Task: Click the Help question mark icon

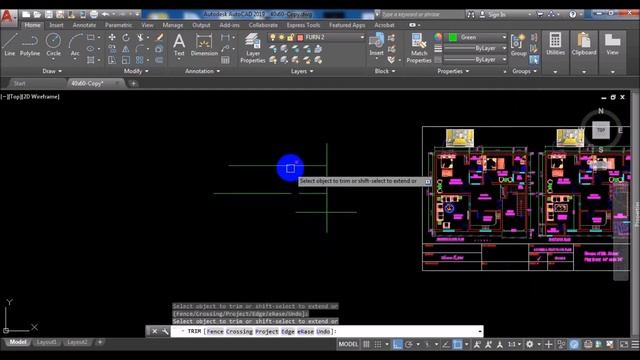Action: [x=573, y=14]
